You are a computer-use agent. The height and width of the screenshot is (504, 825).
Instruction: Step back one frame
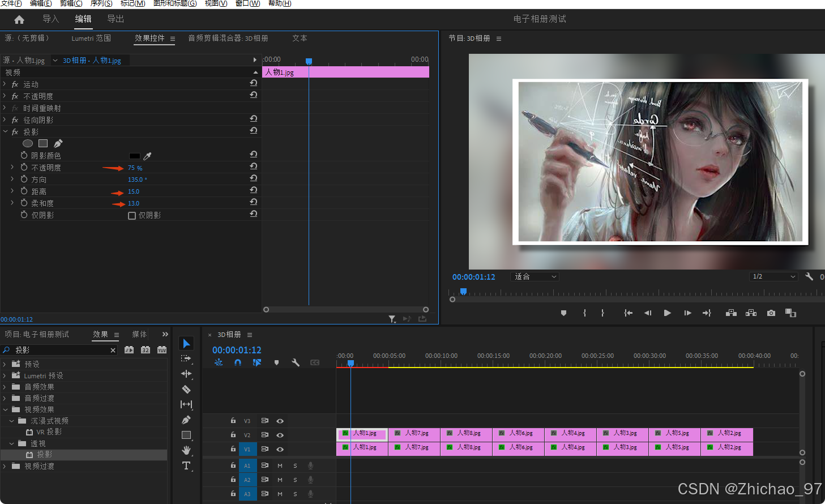point(648,313)
